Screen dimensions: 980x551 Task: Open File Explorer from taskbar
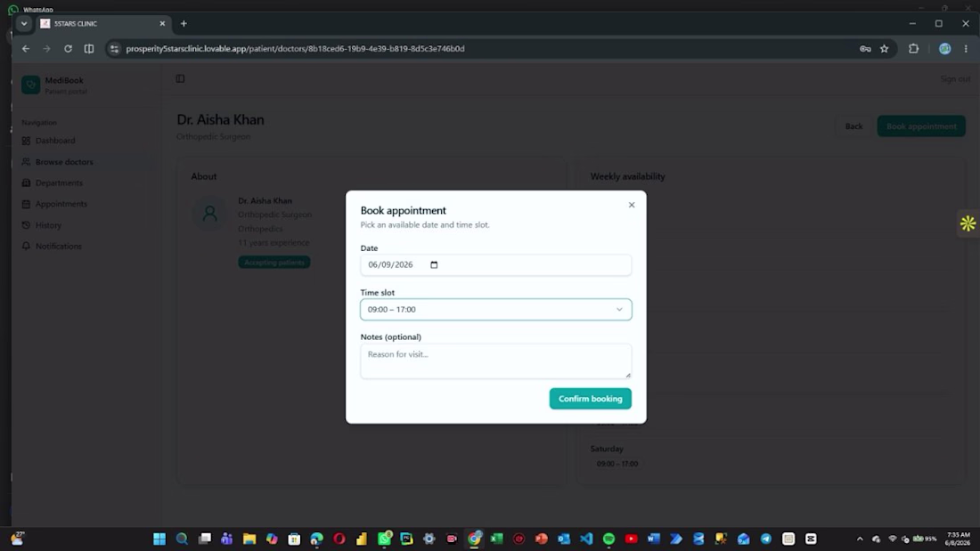coord(249,539)
